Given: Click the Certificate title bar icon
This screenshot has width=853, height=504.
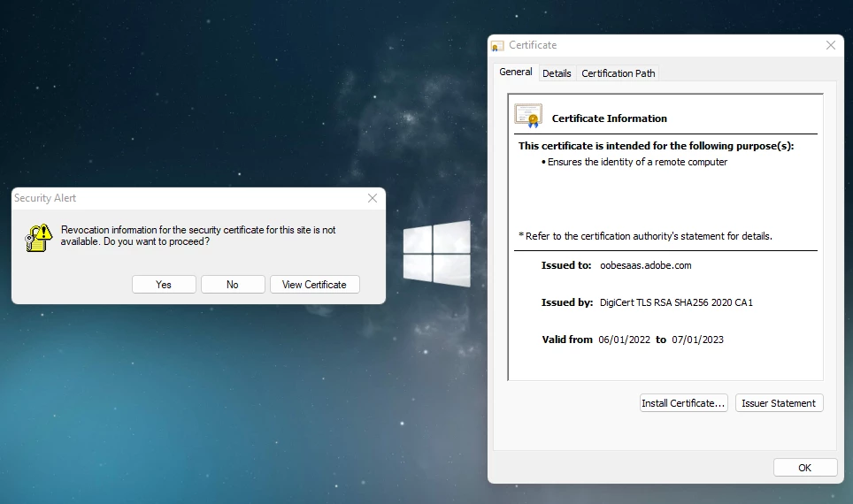Looking at the screenshot, I should [x=497, y=46].
